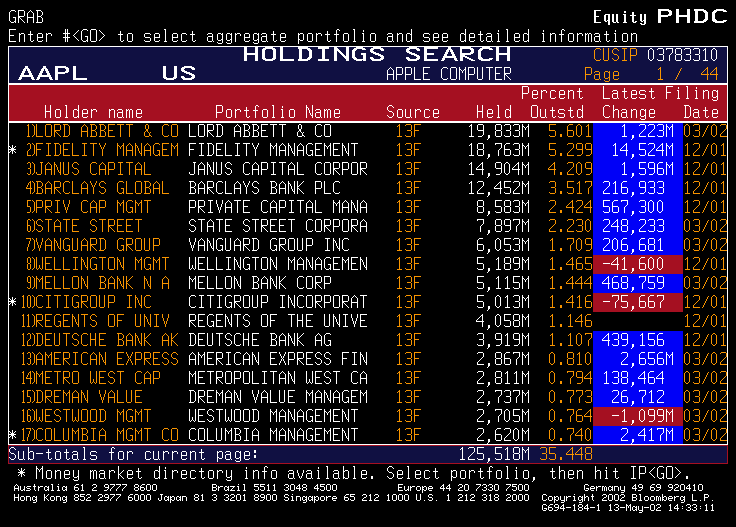This screenshot has width=736, height=527.
Task: Click the asterisk marker beside Fidelity Managem
Action: pos(13,150)
